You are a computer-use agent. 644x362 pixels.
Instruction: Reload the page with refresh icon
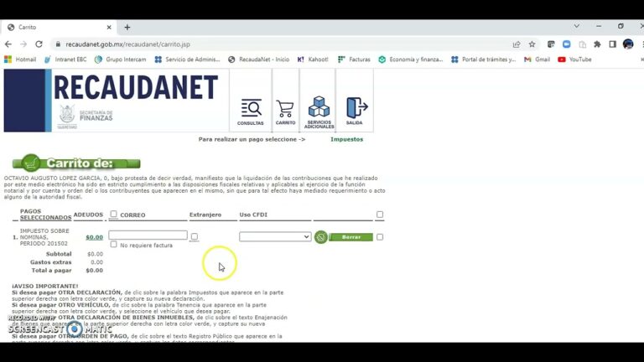(x=39, y=44)
